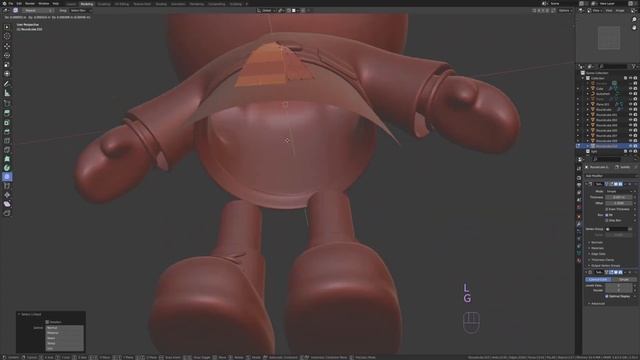
Task: Select the Loop Cut tool
Action: coord(7,141)
